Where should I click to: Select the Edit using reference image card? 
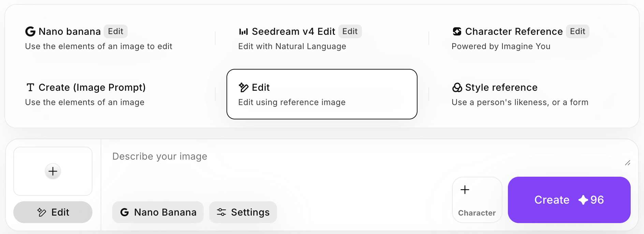click(x=322, y=94)
